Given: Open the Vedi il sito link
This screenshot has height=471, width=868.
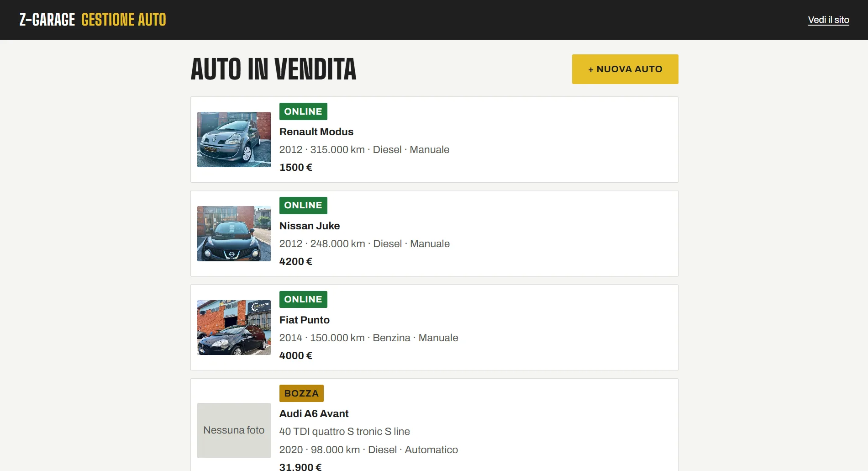Looking at the screenshot, I should pos(828,20).
